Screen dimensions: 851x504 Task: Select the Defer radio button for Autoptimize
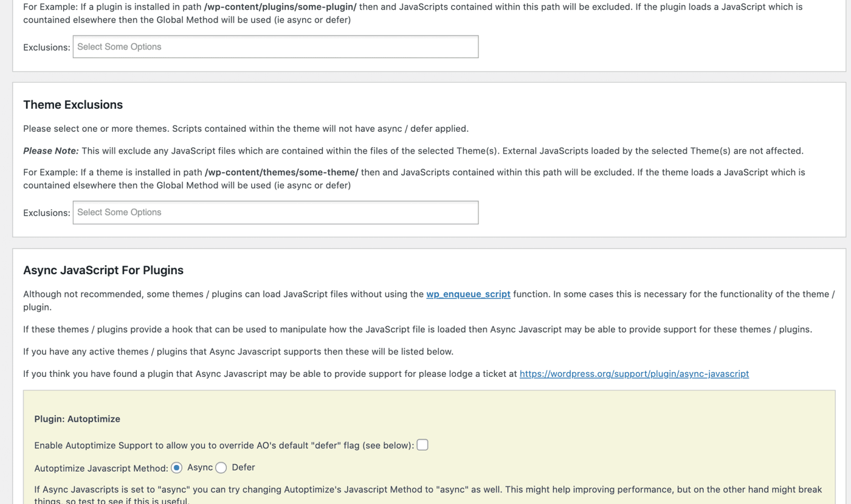tap(221, 468)
